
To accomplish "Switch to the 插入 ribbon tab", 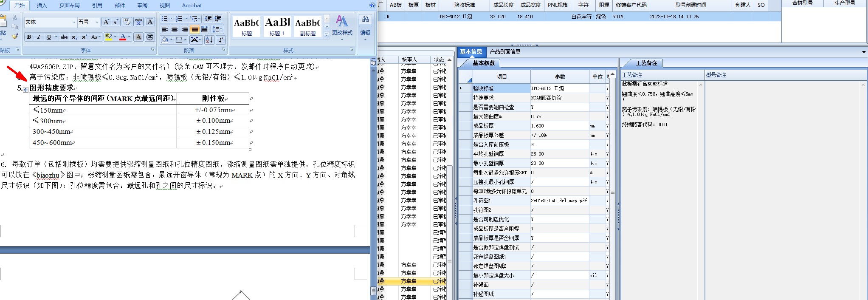I will (x=42, y=6).
